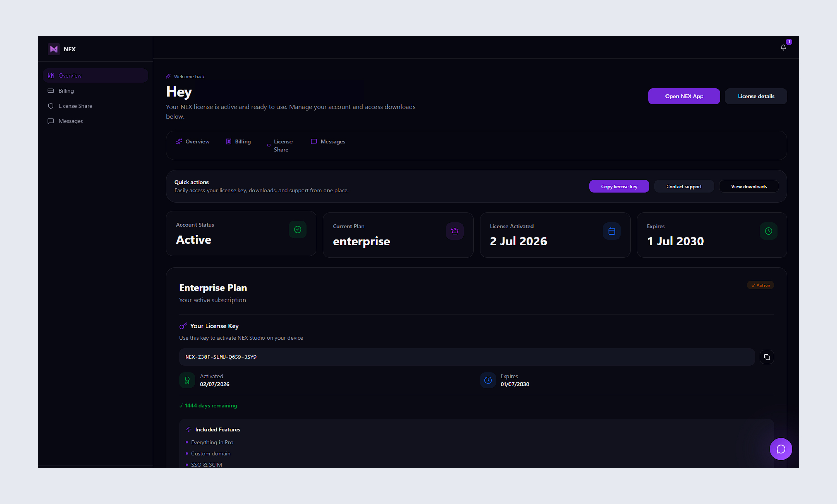
Task: Select Overview in the sidebar
Action: pyautogui.click(x=95, y=75)
